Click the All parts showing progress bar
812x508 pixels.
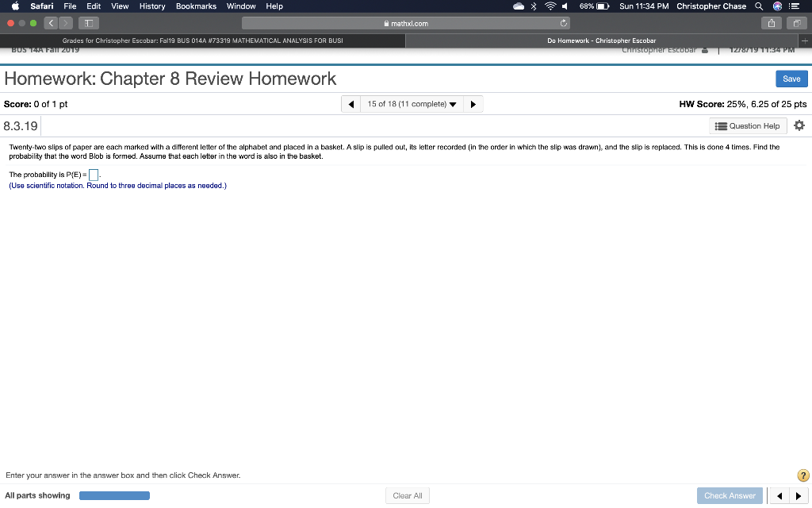coord(114,495)
